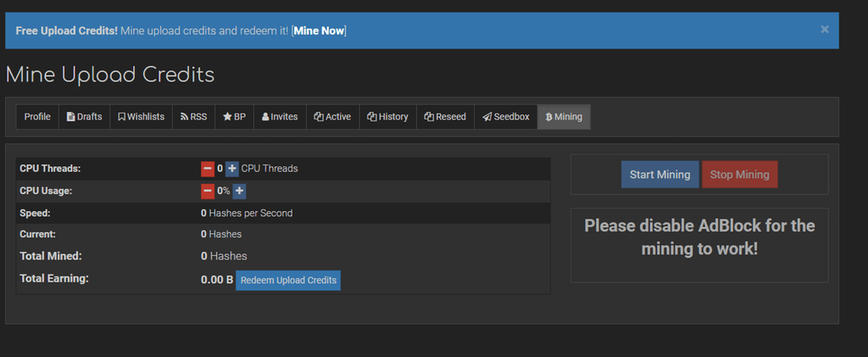Viewport: 868px width, 357px height.
Task: Open the Profile tab
Action: coord(37,117)
